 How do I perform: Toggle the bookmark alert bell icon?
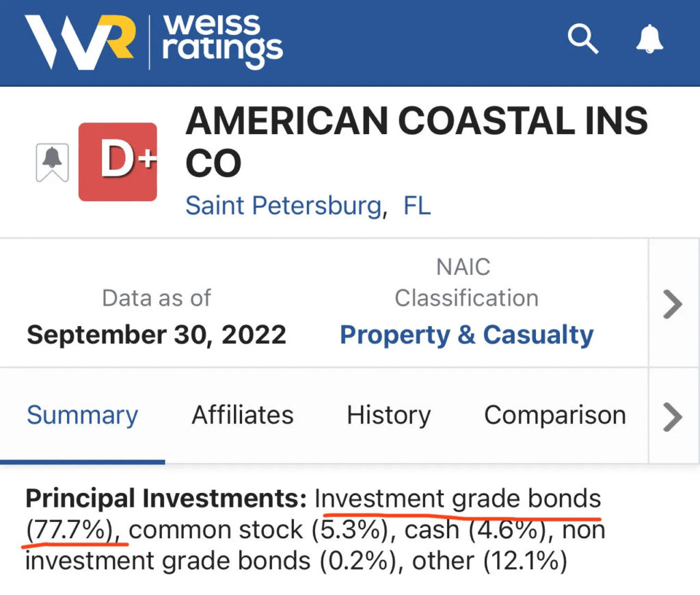click(x=52, y=163)
